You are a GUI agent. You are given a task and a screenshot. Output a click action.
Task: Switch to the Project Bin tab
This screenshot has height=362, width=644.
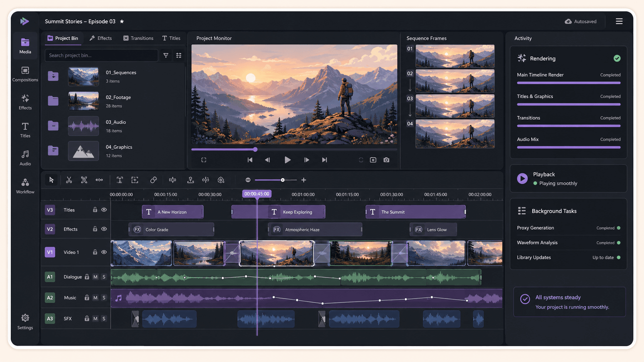tap(62, 38)
